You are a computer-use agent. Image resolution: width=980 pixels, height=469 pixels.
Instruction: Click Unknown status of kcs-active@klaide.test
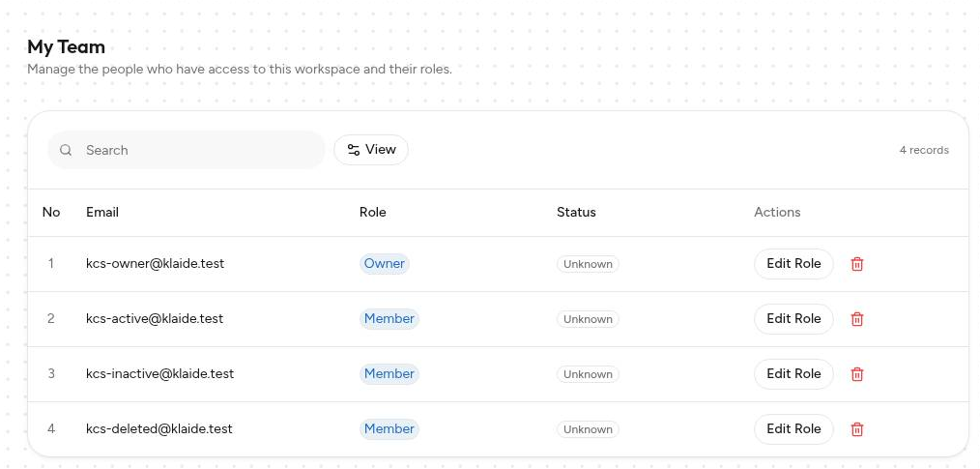click(x=589, y=319)
